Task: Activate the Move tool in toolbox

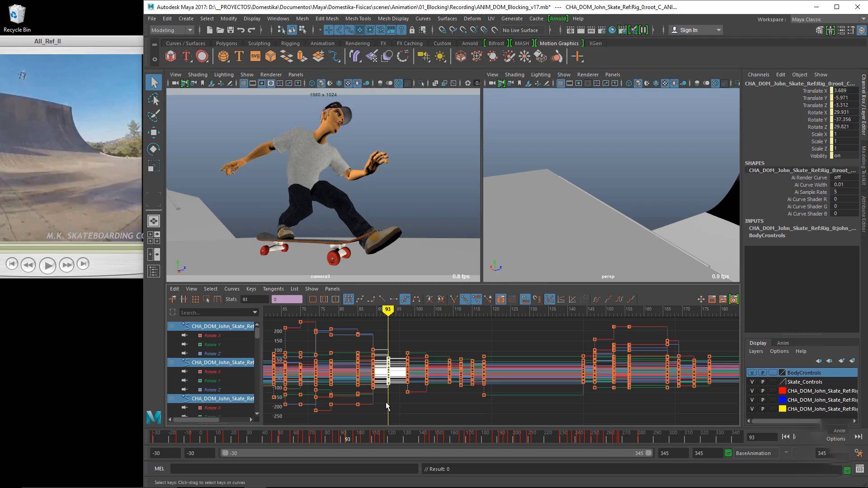Action: [x=154, y=132]
